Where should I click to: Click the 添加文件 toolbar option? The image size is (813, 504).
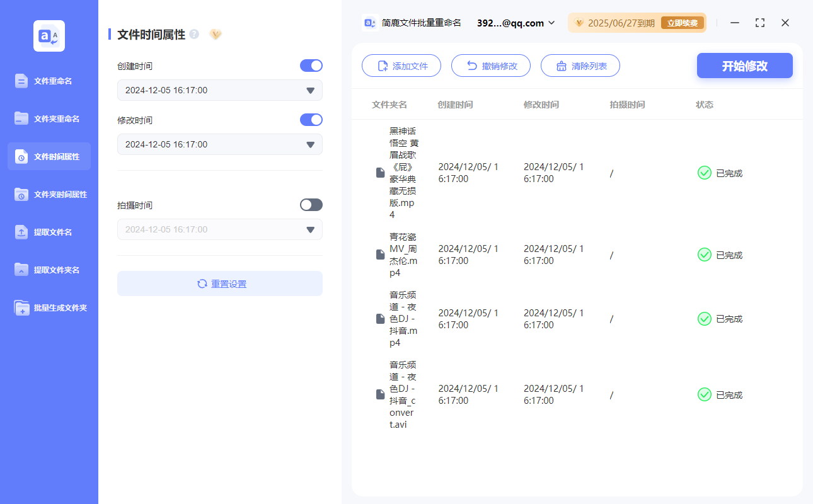point(401,66)
